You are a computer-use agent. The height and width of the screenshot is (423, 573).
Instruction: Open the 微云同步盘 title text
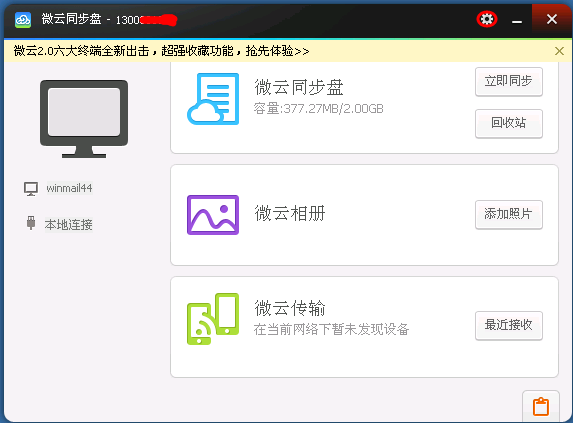click(x=299, y=87)
